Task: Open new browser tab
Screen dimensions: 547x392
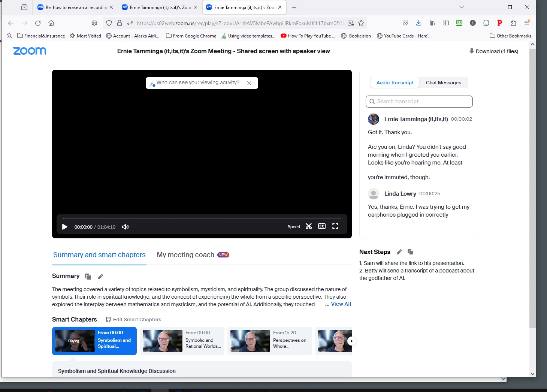Action: (294, 7)
